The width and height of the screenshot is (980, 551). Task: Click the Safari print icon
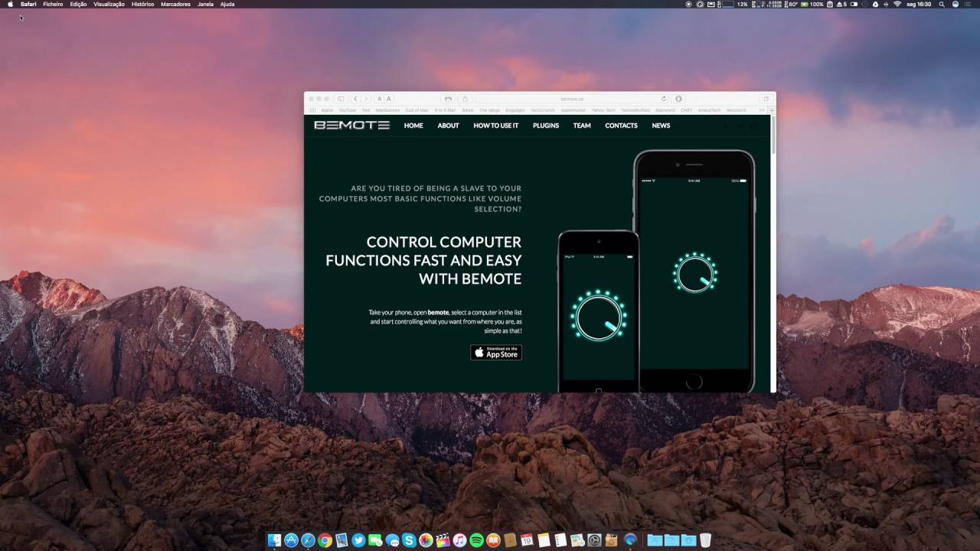tap(448, 99)
